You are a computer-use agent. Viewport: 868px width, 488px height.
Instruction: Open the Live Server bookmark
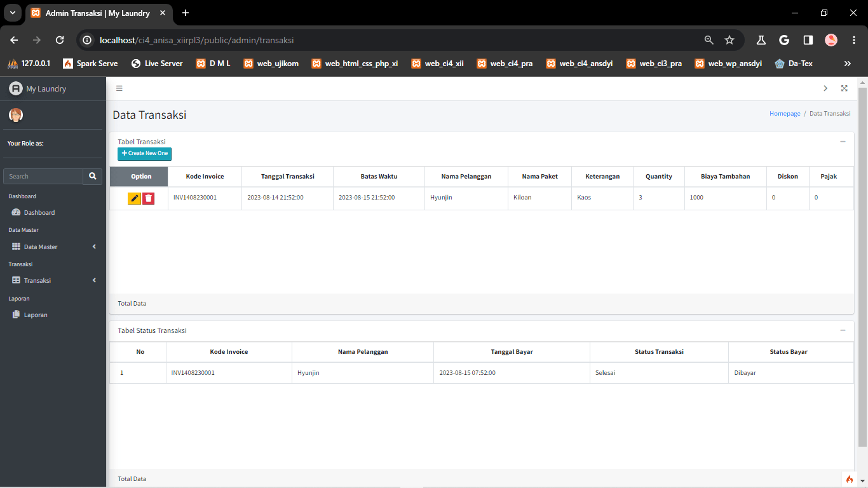[156, 64]
